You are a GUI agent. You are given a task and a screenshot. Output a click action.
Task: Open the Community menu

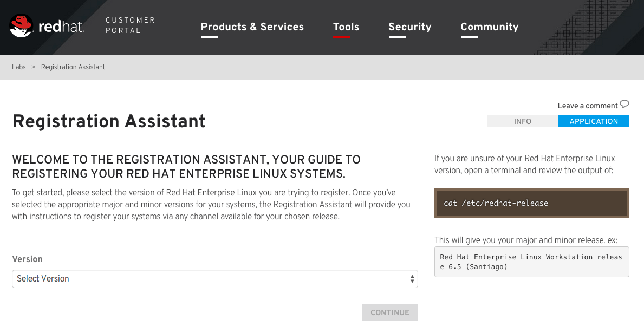pos(489,27)
